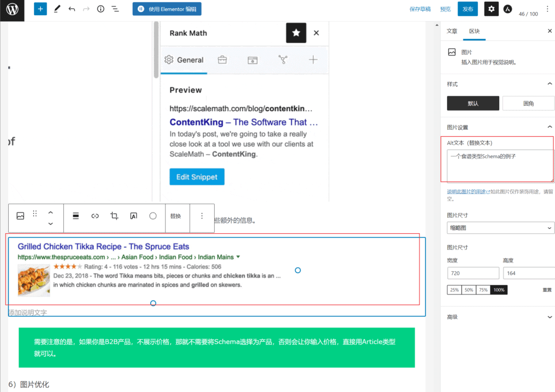Image resolution: width=555 pixels, height=392 pixels.
Task: Select the pencil edit tool
Action: point(56,9)
